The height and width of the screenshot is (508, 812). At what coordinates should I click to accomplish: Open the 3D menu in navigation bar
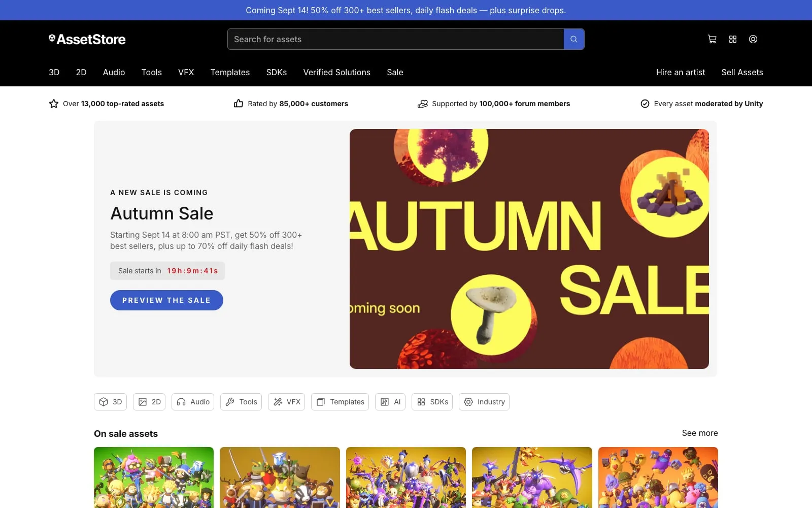click(x=54, y=72)
